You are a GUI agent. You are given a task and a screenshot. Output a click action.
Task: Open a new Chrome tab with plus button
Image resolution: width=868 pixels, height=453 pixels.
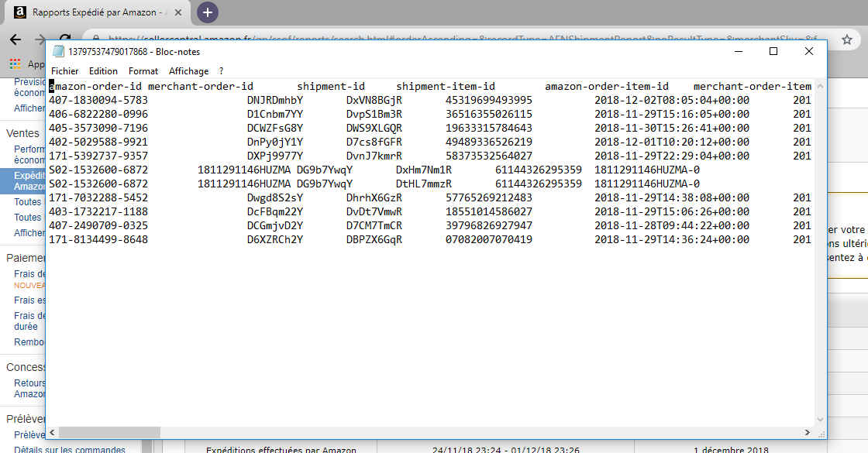(208, 12)
